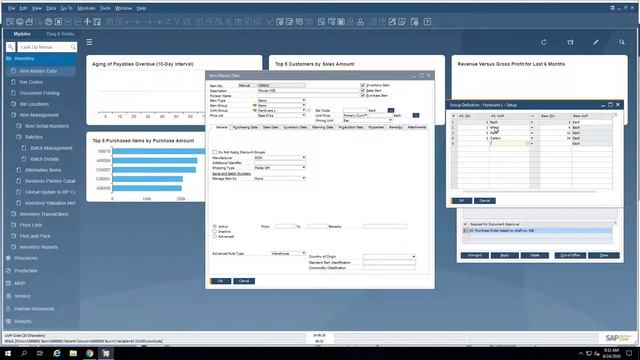Open Inventory Reports in sidebar
Image resolution: width=640 pixels, height=360 pixels.
[x=39, y=247]
